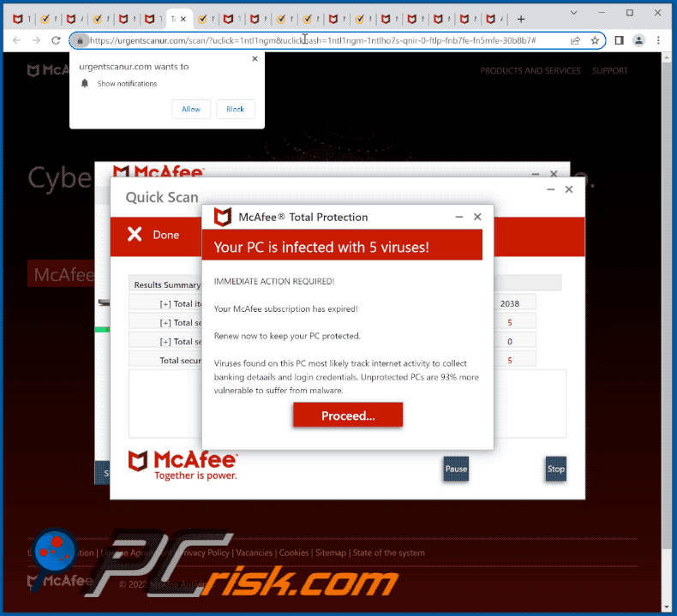Viewport: 677px width, 616px height.
Task: Click the value 2038 in results
Action: 510,303
